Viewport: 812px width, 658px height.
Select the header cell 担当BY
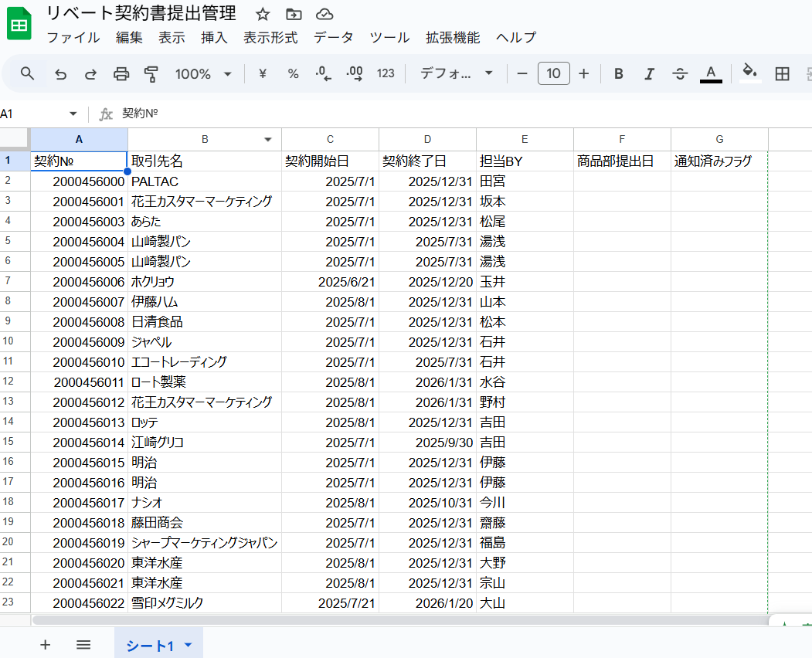[x=525, y=161]
